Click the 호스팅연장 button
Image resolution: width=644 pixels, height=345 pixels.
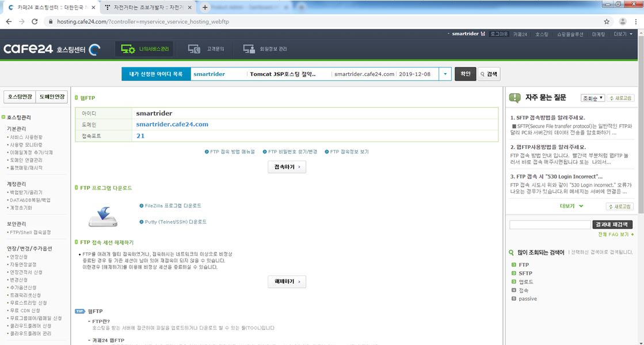(20, 97)
